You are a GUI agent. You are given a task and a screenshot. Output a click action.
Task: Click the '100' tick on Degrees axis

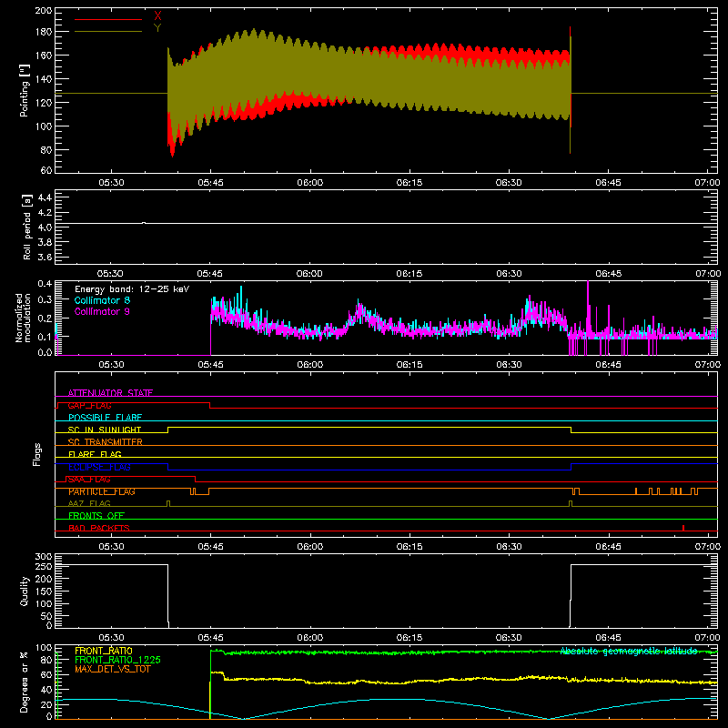[43, 647]
